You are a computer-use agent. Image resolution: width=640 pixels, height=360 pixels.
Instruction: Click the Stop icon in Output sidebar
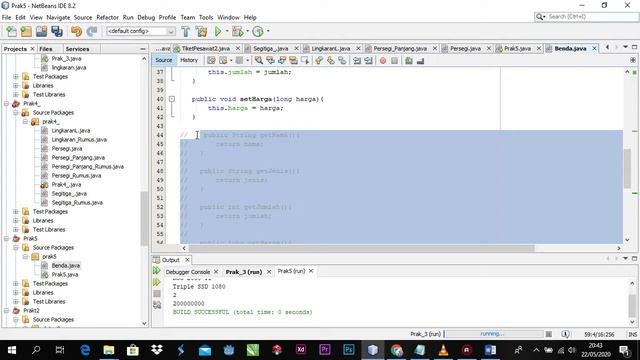pos(157,293)
